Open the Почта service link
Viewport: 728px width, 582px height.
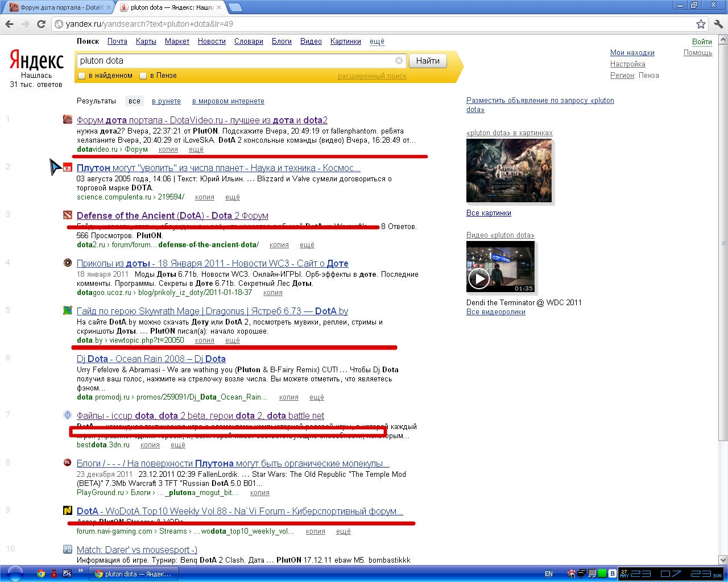[x=117, y=41]
